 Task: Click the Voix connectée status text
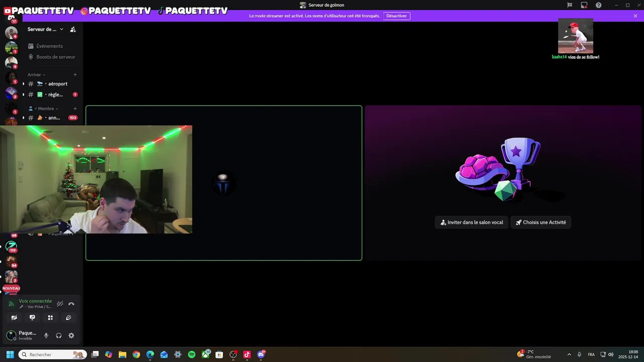click(x=35, y=301)
